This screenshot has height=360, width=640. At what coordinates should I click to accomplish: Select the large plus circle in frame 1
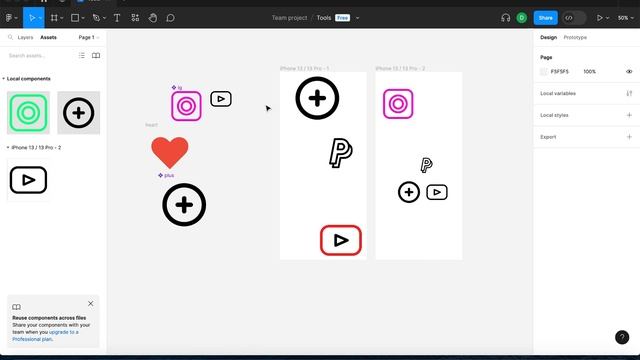[x=317, y=98]
